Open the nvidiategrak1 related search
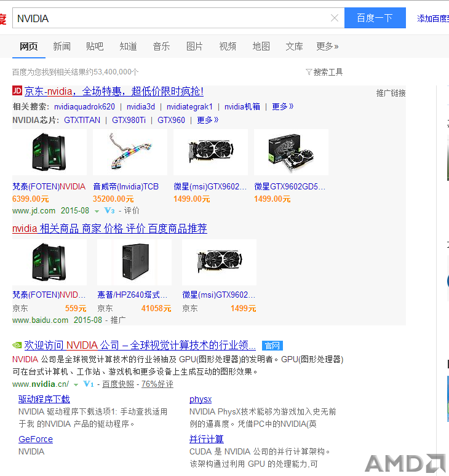449x476 pixels. 189,106
